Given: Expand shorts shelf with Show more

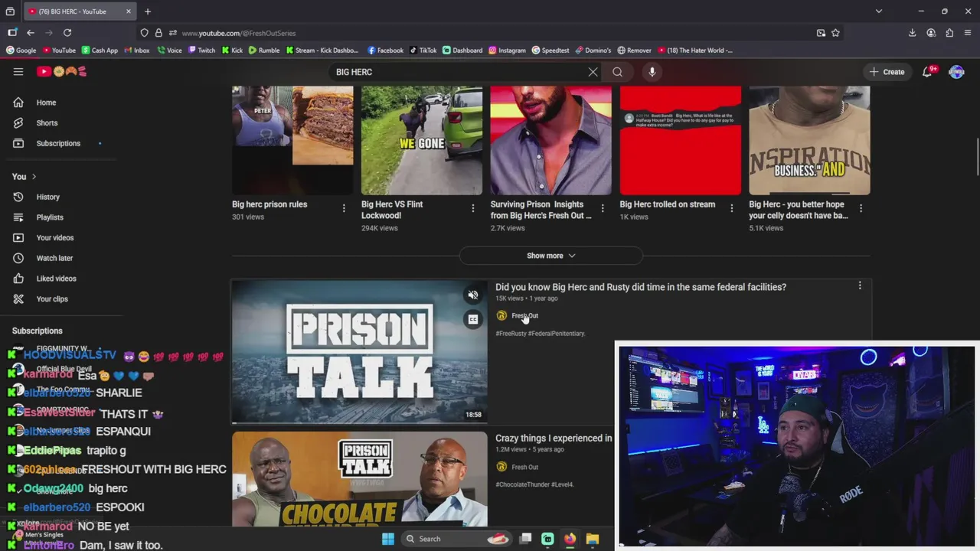Looking at the screenshot, I should tap(550, 256).
